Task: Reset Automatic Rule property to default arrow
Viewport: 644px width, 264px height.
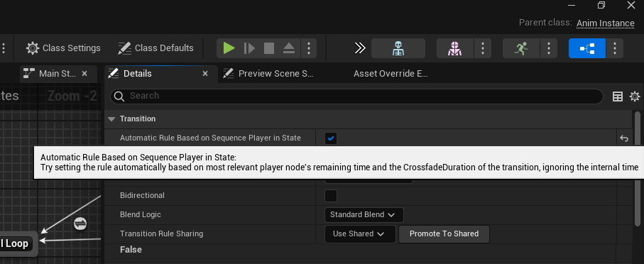Action: 624,138
